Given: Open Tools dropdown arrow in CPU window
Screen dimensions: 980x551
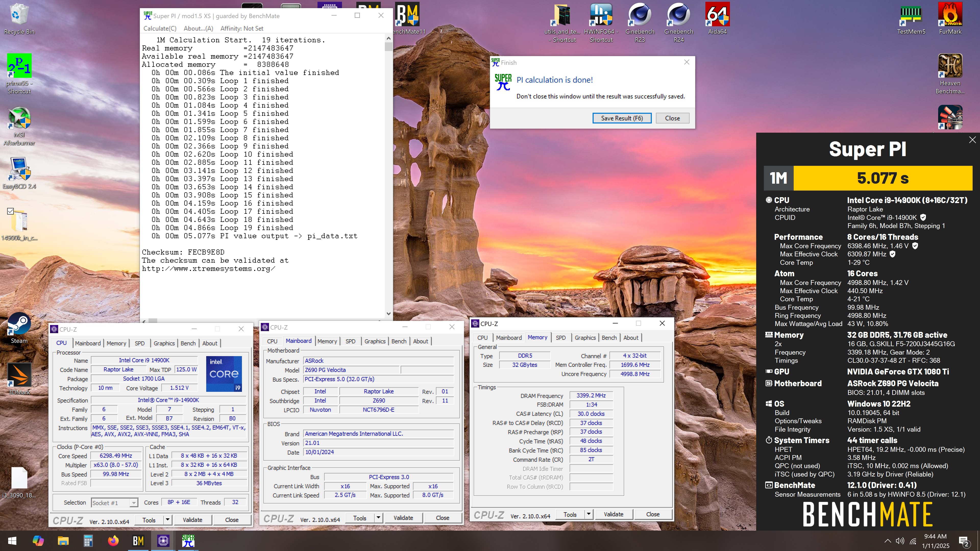Looking at the screenshot, I should (x=167, y=519).
